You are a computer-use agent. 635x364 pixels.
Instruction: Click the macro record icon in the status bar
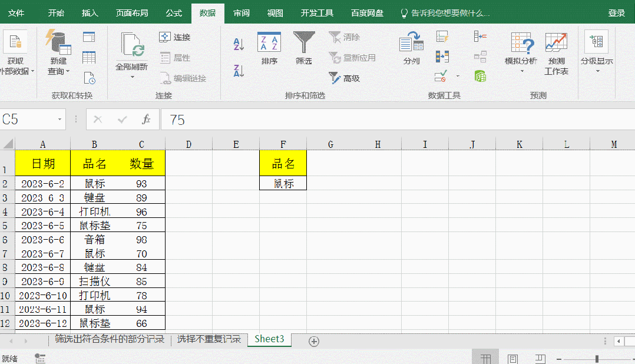[x=39, y=358]
